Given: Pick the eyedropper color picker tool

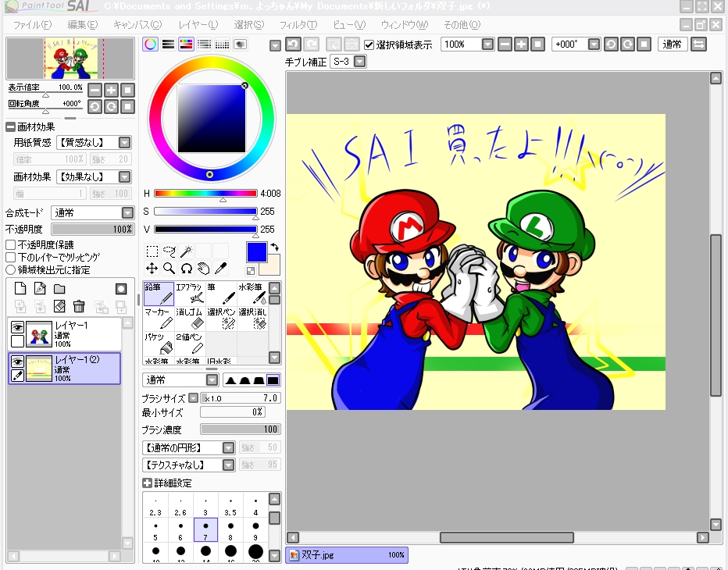Looking at the screenshot, I should click(x=220, y=269).
